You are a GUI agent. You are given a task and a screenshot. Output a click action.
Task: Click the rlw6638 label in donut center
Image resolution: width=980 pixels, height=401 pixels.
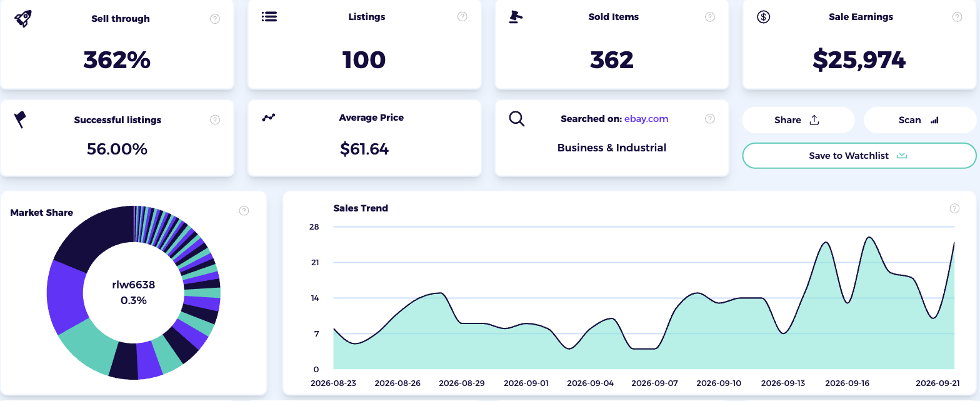pos(133,285)
